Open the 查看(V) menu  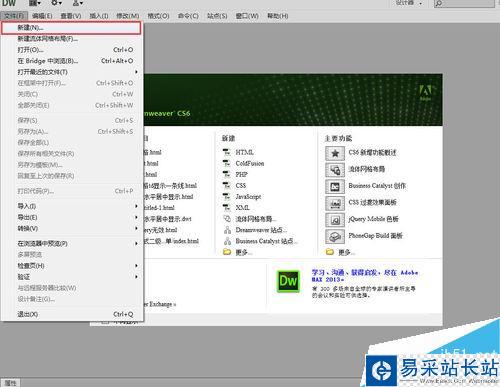[71, 16]
